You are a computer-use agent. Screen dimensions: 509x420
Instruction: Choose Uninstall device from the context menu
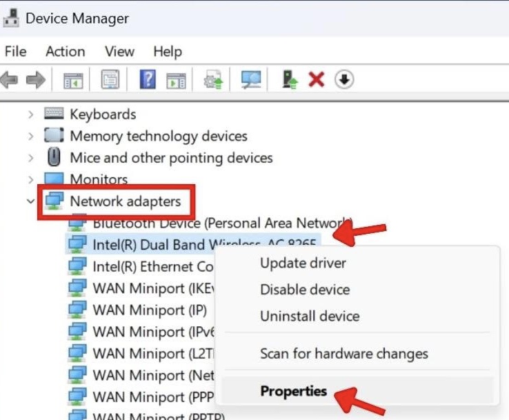point(310,316)
